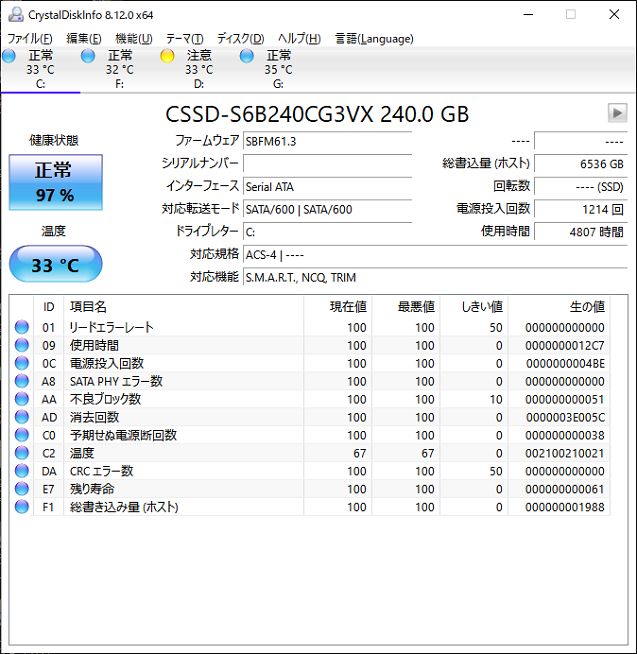
Task: Click the 残り寿命 attribute name
Action: click(x=92, y=489)
